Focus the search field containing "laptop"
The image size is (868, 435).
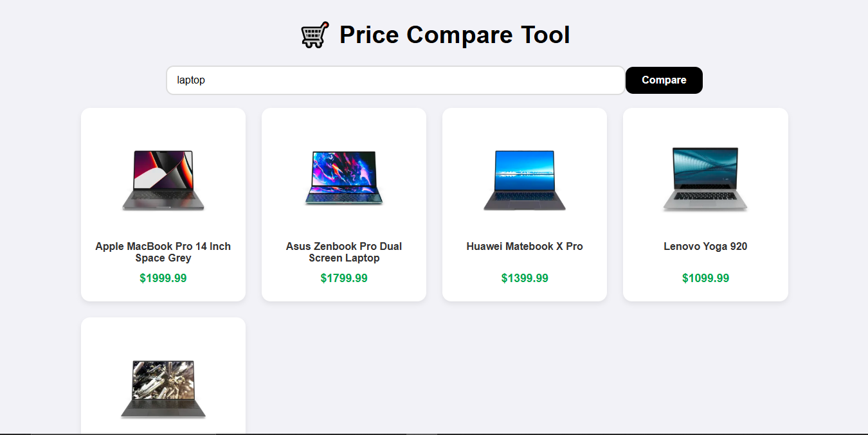395,80
